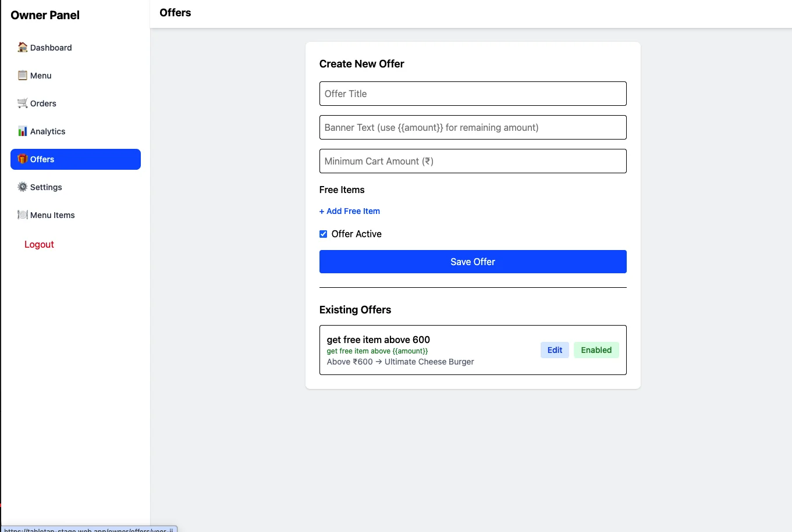This screenshot has width=792, height=532.
Task: Click the scroll icon next to Menu Items
Action: coord(22,215)
